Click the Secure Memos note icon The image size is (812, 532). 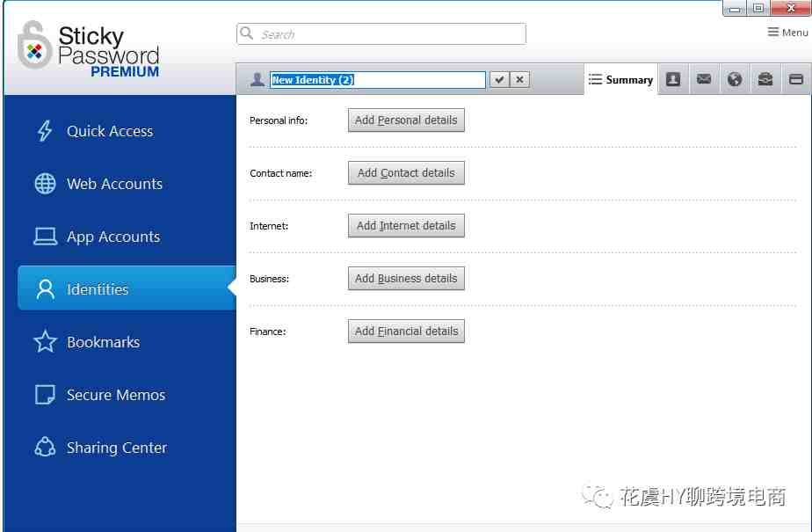point(45,395)
